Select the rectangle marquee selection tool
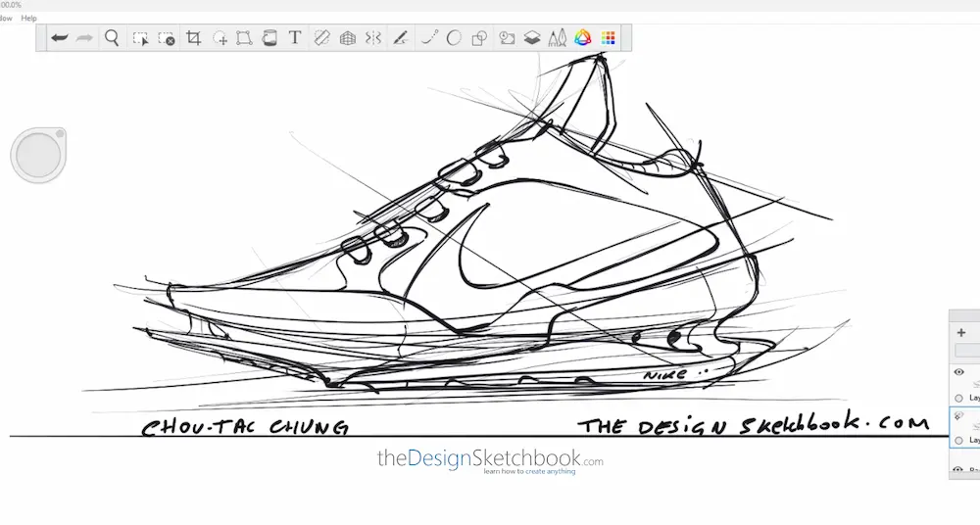 [x=140, y=39]
